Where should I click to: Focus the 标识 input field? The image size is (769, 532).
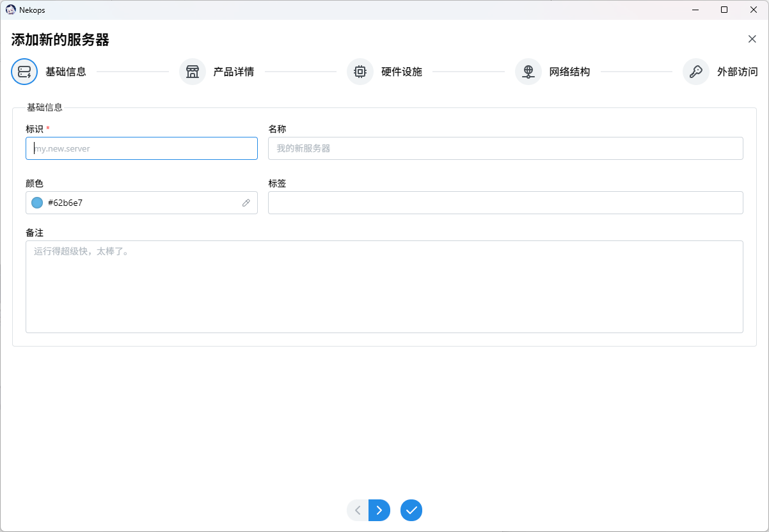141,148
